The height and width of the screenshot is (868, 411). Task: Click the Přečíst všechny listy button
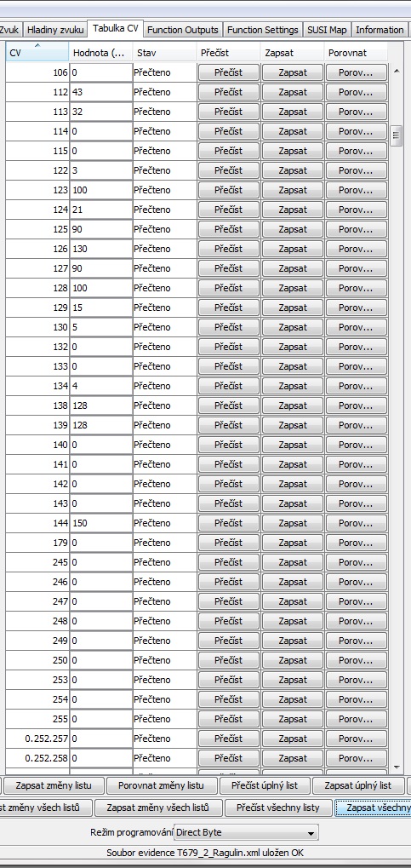278,808
